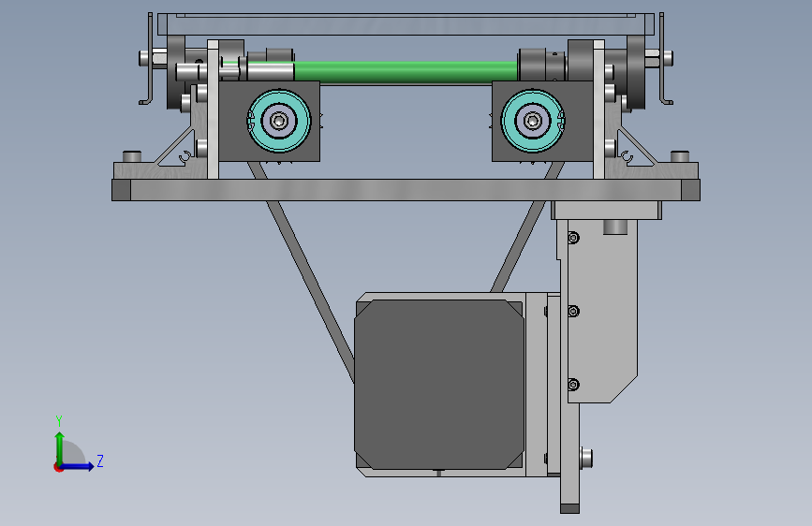Viewport: 812px width, 526px height.
Task: Select the motor bracket plate with three screws
Action: 602,311
